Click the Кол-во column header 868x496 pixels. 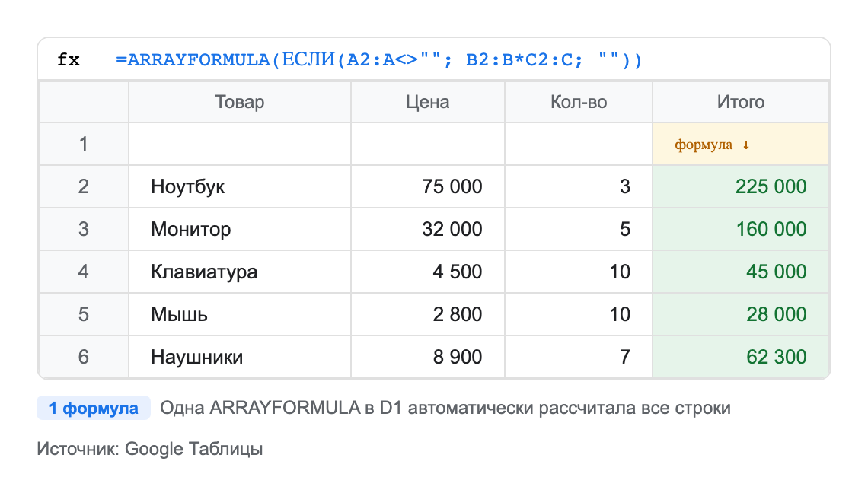(x=577, y=101)
